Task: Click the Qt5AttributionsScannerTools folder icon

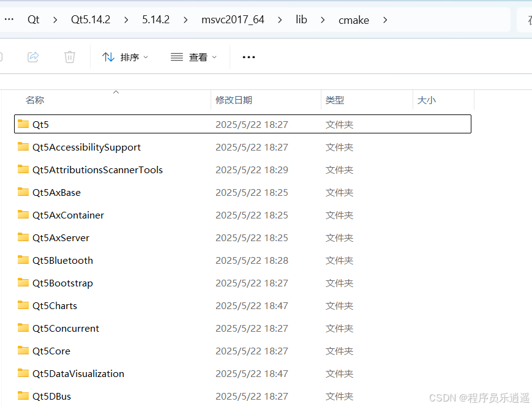Action: (x=23, y=170)
